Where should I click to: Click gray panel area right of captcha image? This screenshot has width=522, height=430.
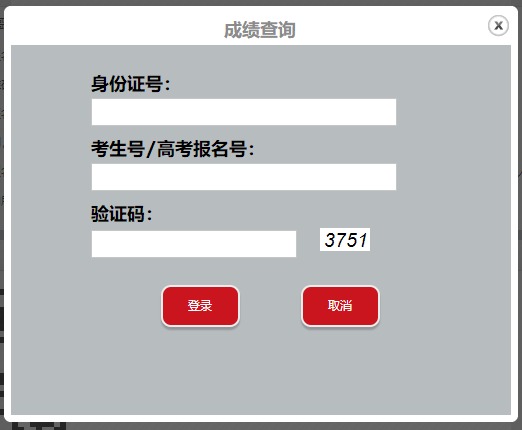point(440,240)
